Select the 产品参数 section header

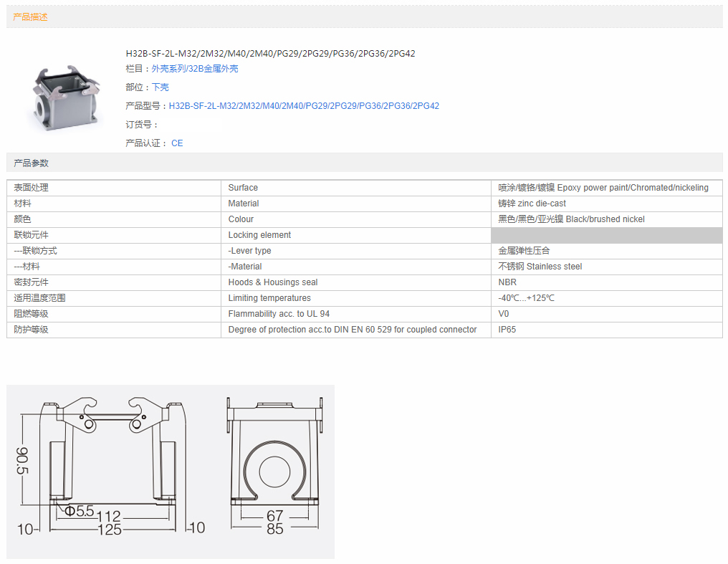coord(31,163)
